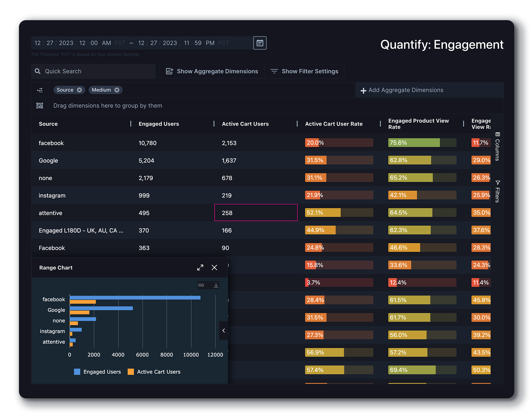Screen dimensions: 532x413
Task: Click the group-by frame icon next to drag area
Action: point(40,105)
